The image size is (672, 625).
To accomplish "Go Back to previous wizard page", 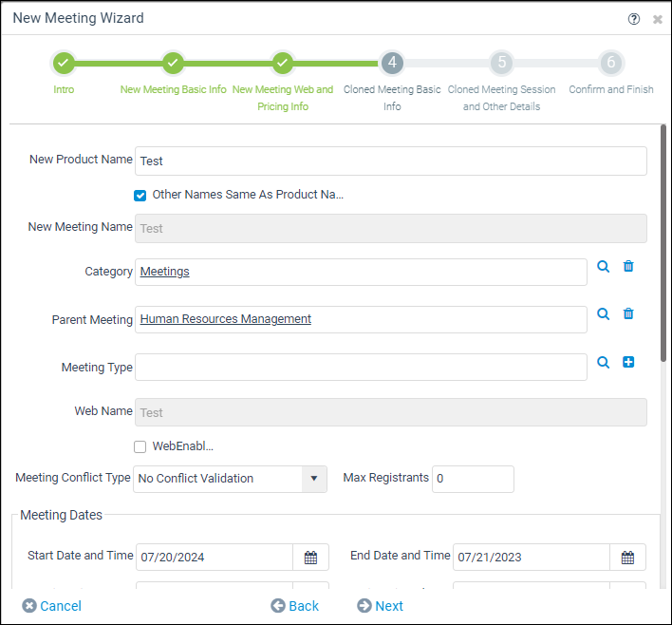I will coord(294,606).
